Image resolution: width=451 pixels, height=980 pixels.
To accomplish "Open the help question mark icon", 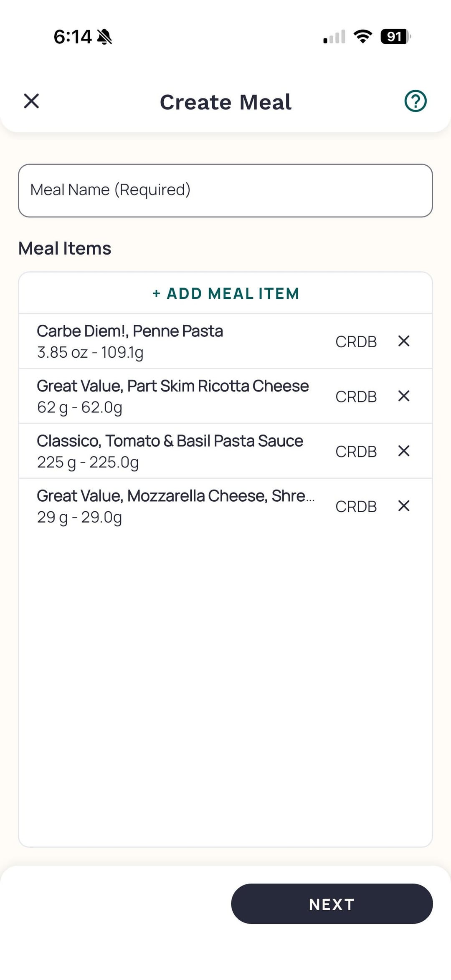I will click(415, 101).
